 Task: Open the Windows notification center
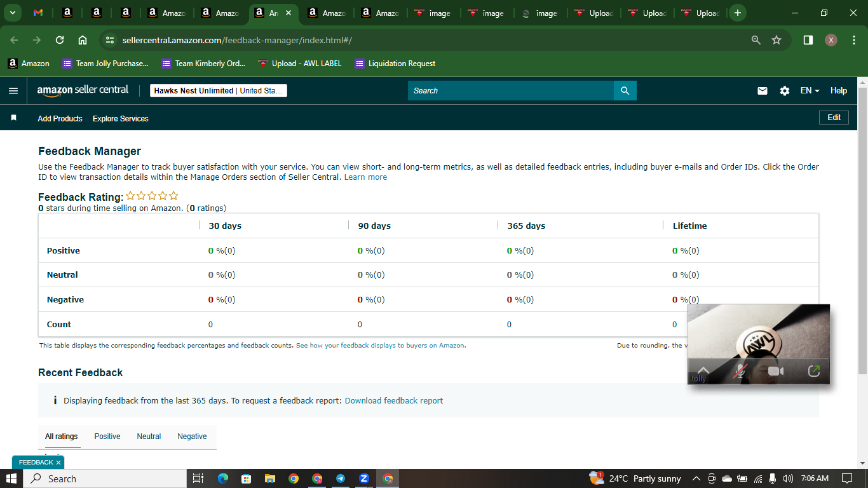[847, 478]
